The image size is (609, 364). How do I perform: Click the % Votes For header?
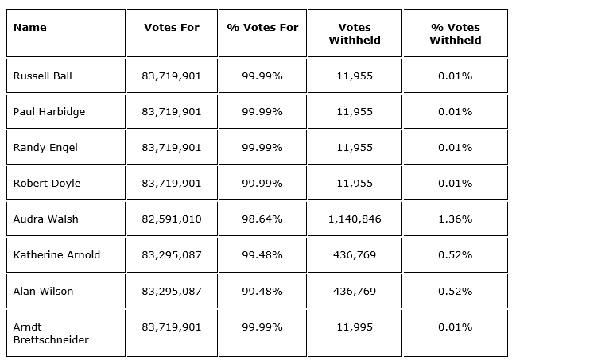[x=262, y=28]
